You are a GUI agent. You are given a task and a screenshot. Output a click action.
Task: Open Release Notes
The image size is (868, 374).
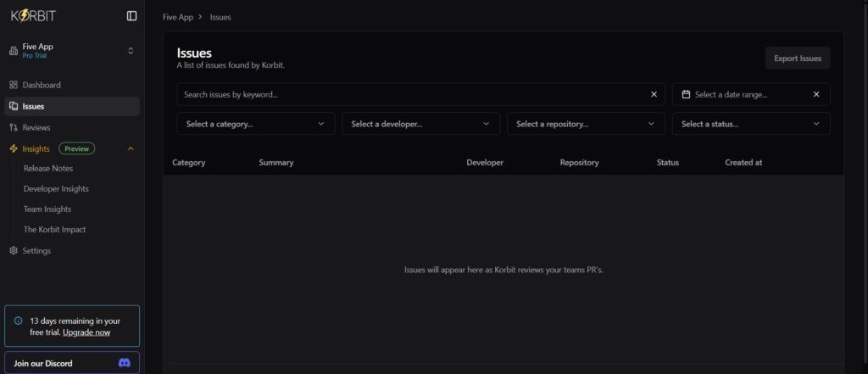point(48,169)
